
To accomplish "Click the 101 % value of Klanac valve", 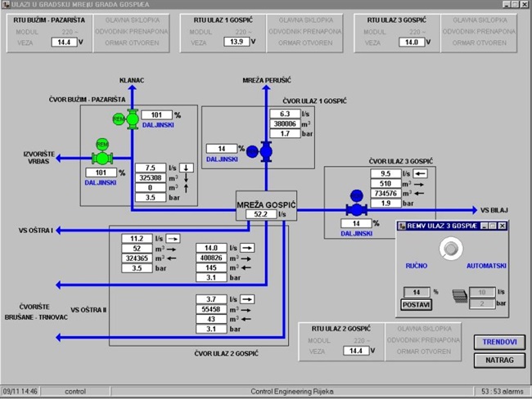I will [x=157, y=115].
